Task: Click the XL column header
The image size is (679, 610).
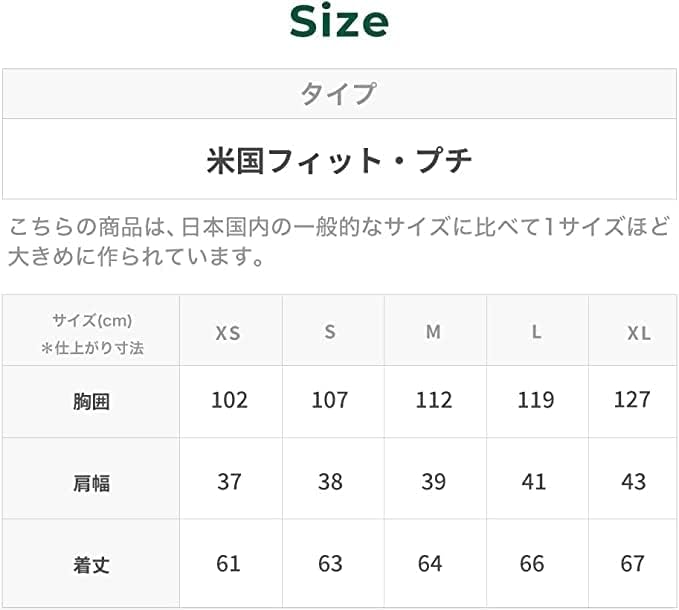Action: tap(639, 333)
